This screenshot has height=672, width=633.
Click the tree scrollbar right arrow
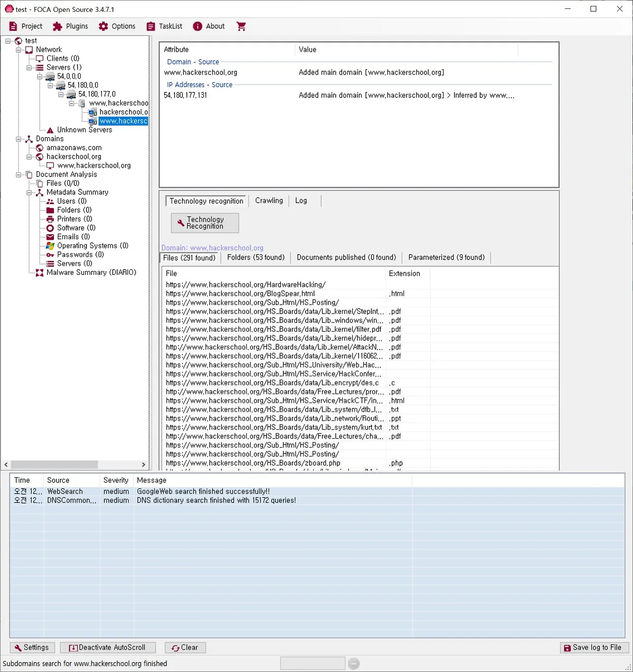tap(143, 465)
